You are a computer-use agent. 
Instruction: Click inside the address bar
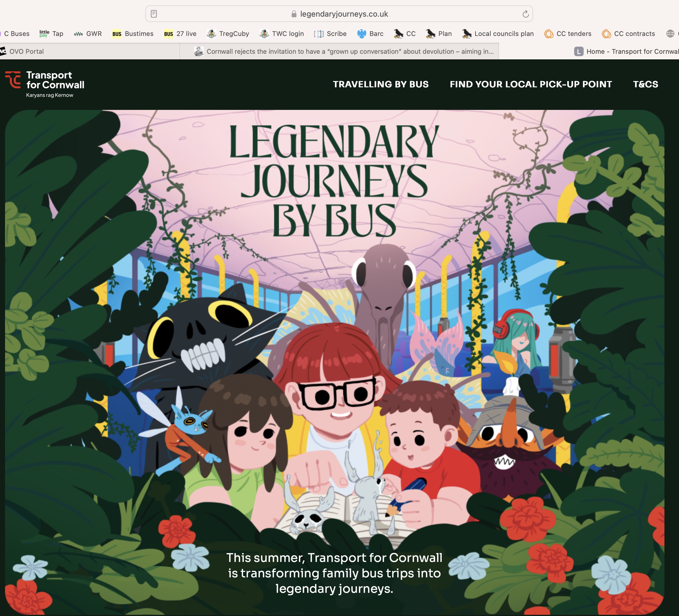[x=344, y=14]
